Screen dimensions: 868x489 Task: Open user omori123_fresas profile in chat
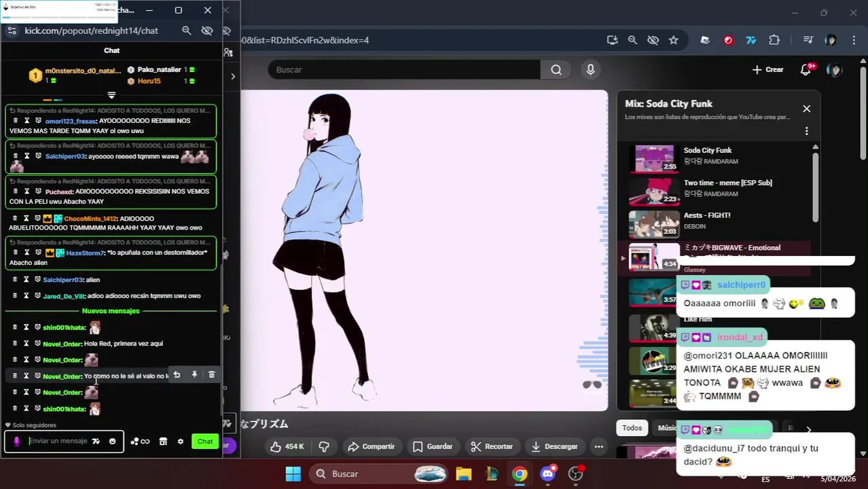tap(71, 121)
